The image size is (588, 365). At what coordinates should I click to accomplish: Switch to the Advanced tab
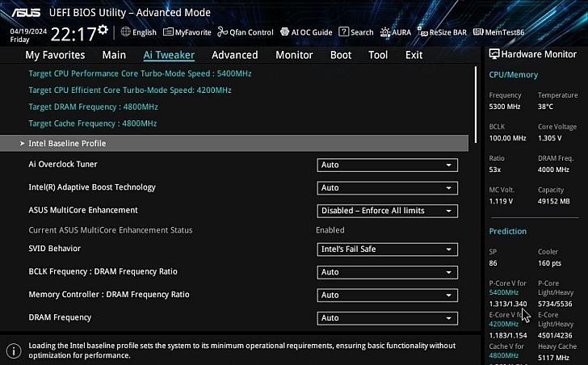234,55
